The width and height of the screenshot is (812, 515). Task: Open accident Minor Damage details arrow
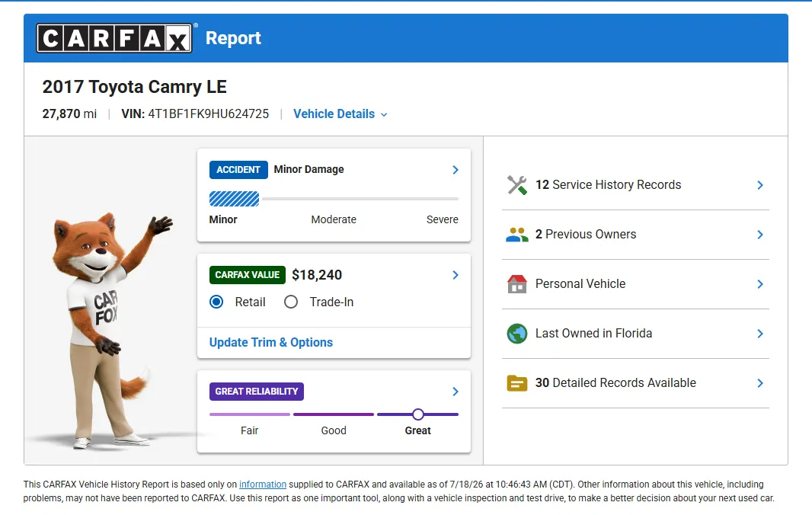pos(456,170)
